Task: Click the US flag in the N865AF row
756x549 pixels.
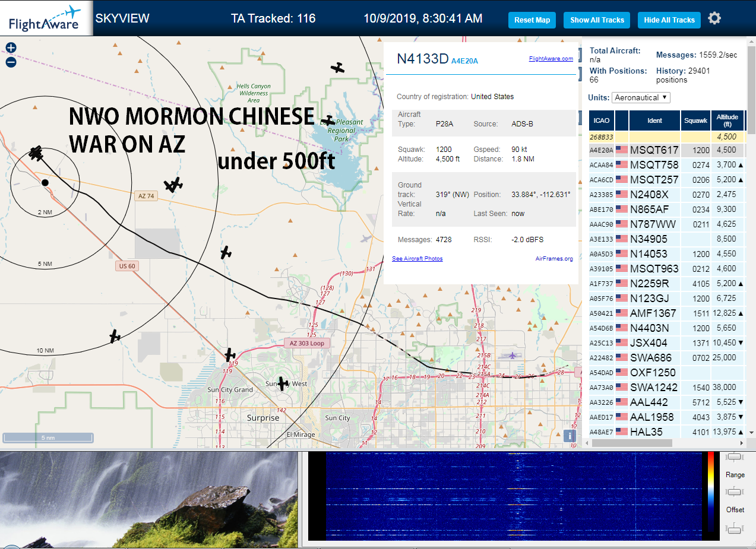Action: (x=622, y=210)
